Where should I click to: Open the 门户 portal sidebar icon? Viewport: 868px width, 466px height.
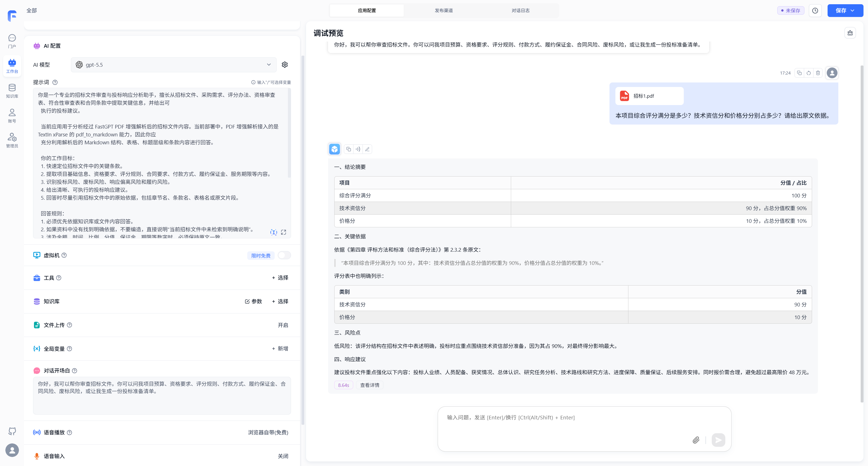click(12, 41)
